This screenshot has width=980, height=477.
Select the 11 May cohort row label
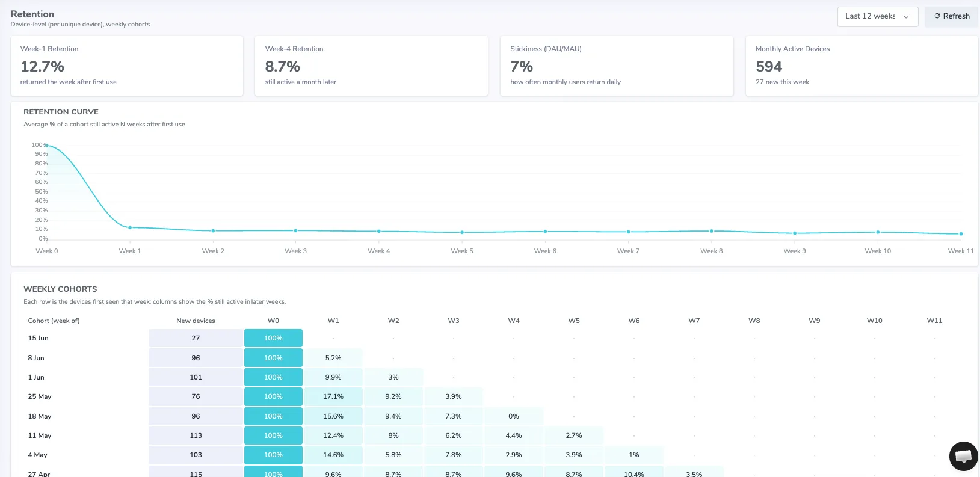(40, 435)
